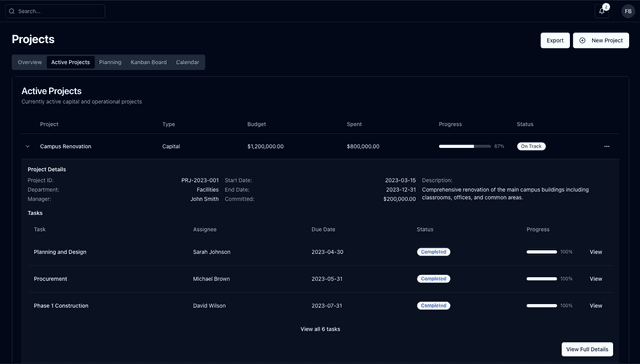Viewport: 640px width, 364px height.
Task: Click Completed badge for Planning and Design
Action: click(x=433, y=252)
